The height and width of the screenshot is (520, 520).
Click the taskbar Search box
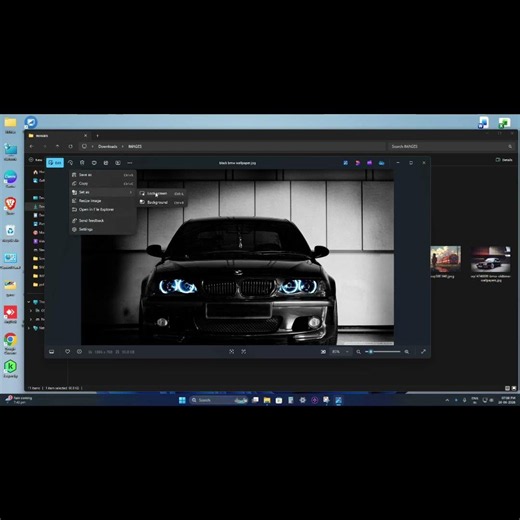tap(219, 400)
